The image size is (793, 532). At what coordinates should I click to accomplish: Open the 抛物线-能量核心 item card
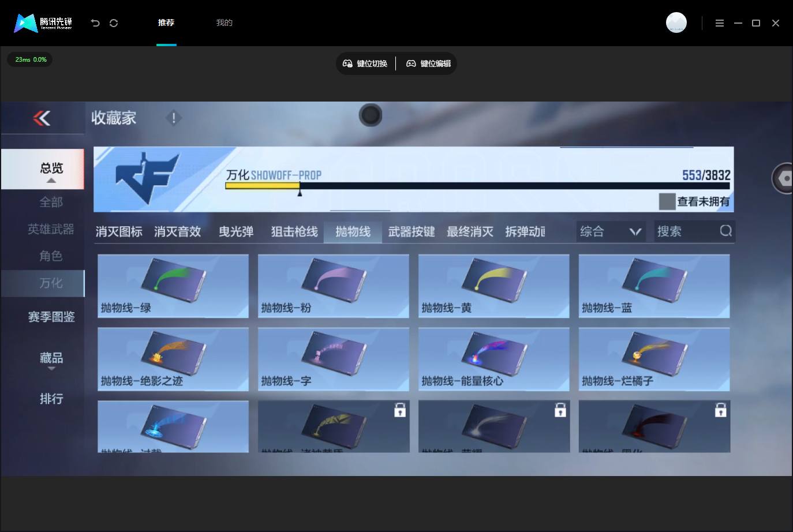tap(494, 359)
